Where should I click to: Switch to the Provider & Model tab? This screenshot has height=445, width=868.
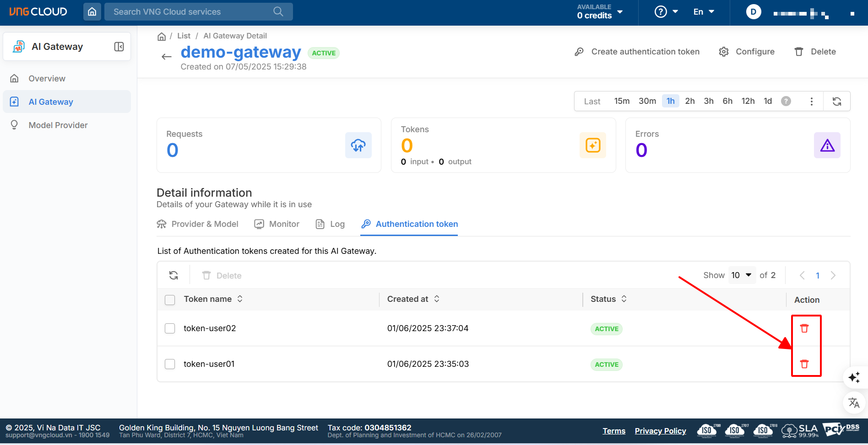[x=198, y=224]
